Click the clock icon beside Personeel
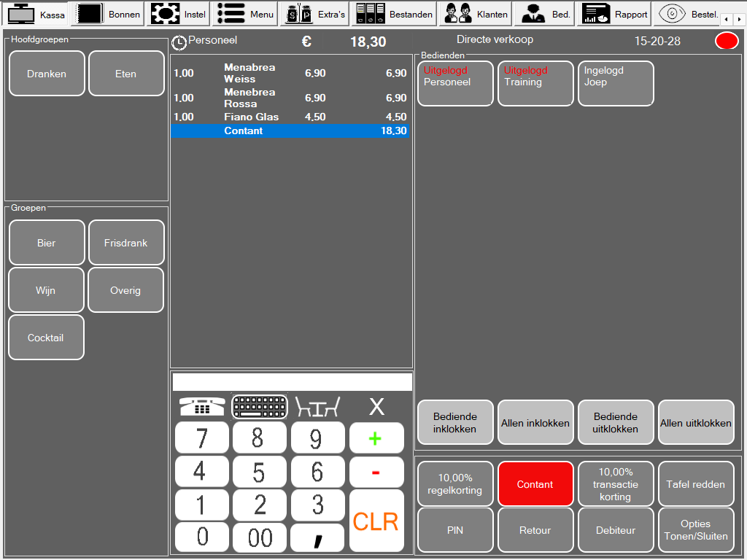The image size is (747, 560). point(179,42)
